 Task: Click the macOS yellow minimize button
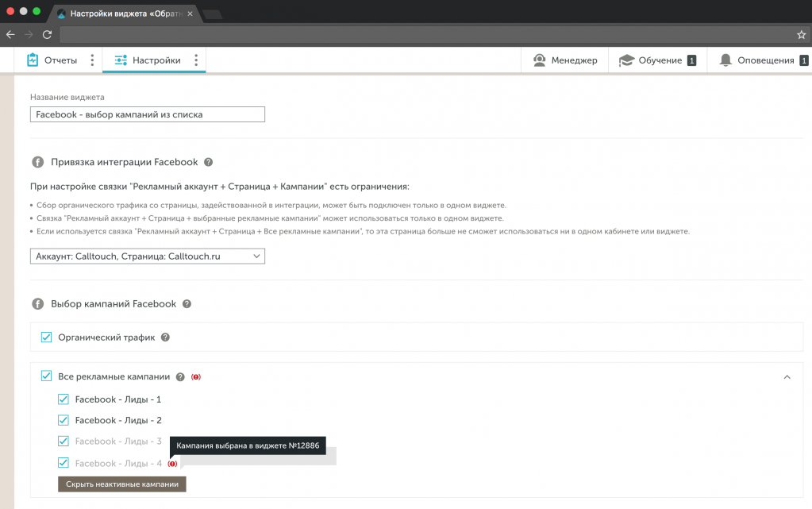tap(23, 11)
